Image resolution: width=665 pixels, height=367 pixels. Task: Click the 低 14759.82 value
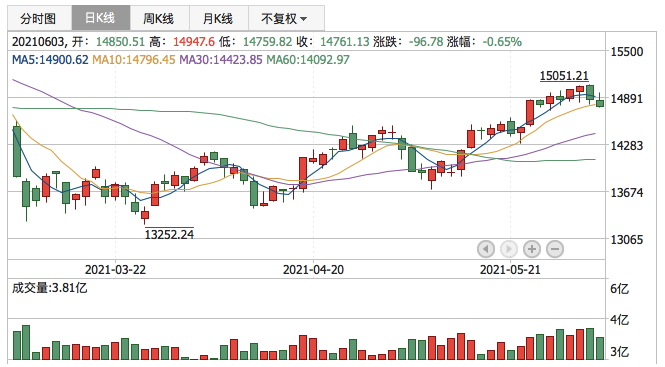[268, 42]
